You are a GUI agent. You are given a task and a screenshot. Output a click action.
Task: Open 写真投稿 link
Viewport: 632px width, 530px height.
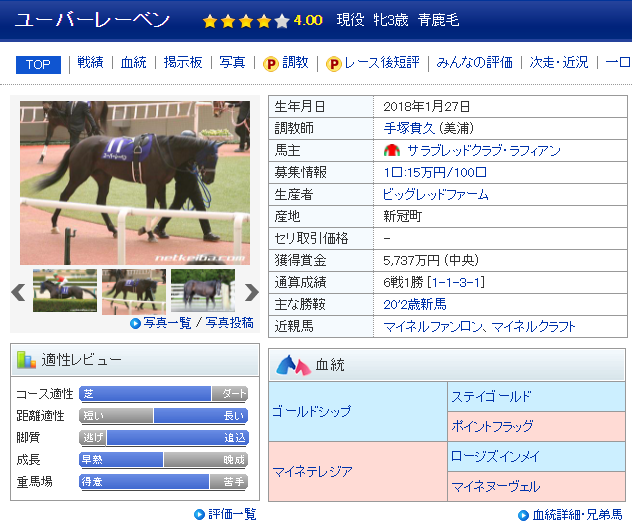point(229,323)
